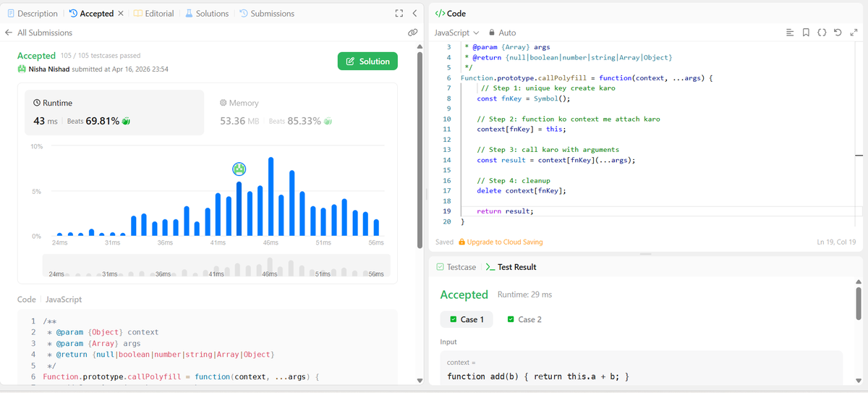Click the 'delete context[fnKey];' line
Viewport: 868px width, 393px height.
[x=522, y=190]
